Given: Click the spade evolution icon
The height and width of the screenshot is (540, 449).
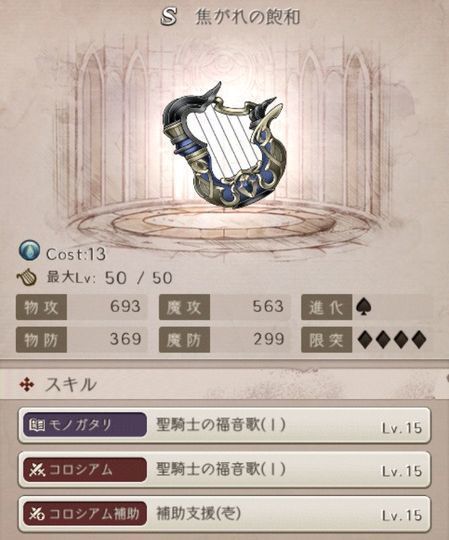Looking at the screenshot, I should 364,307.
